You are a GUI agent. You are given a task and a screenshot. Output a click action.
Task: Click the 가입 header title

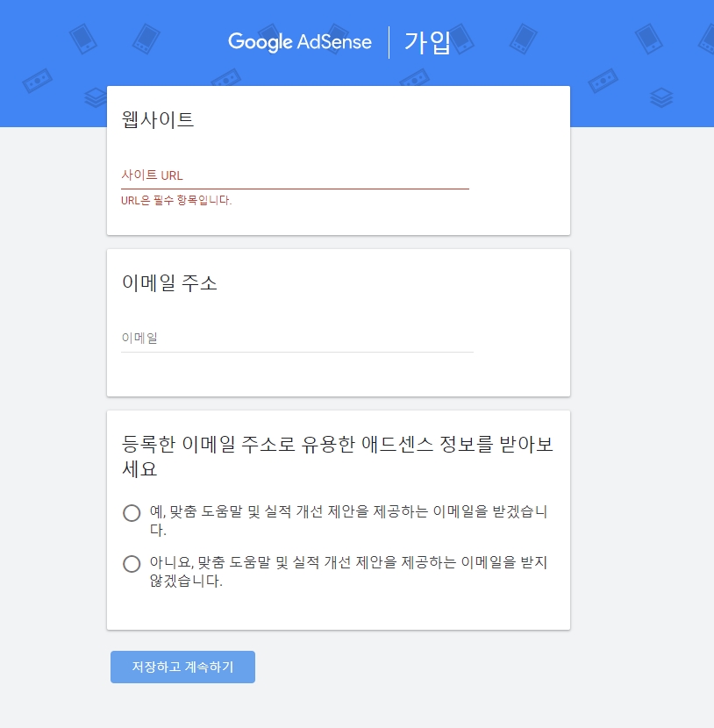427,42
